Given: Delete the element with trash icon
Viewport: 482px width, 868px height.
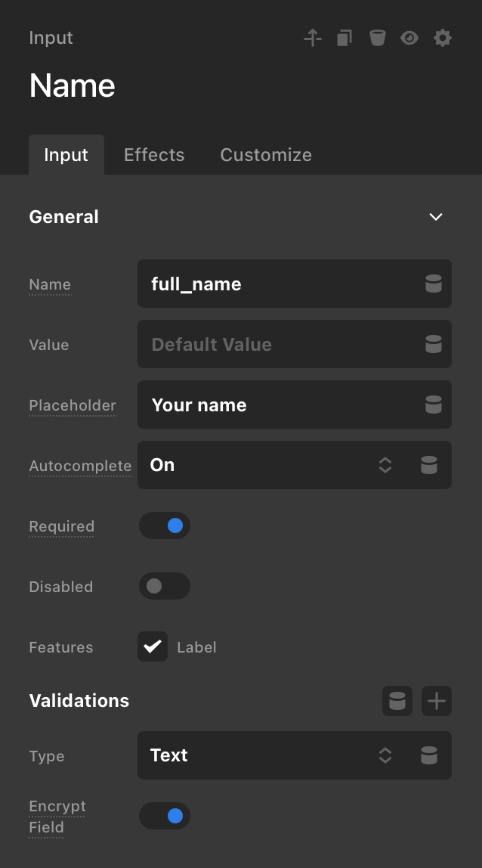Looking at the screenshot, I should pos(378,38).
